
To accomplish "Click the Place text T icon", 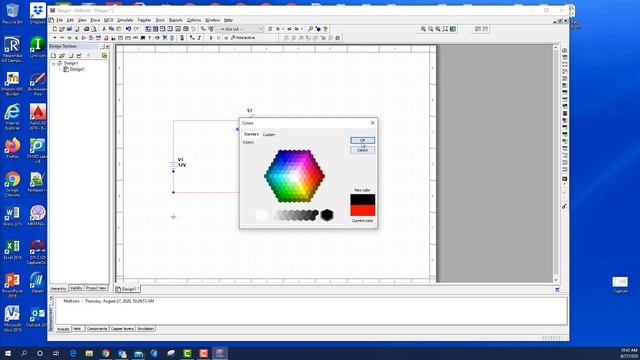I will (149, 38).
